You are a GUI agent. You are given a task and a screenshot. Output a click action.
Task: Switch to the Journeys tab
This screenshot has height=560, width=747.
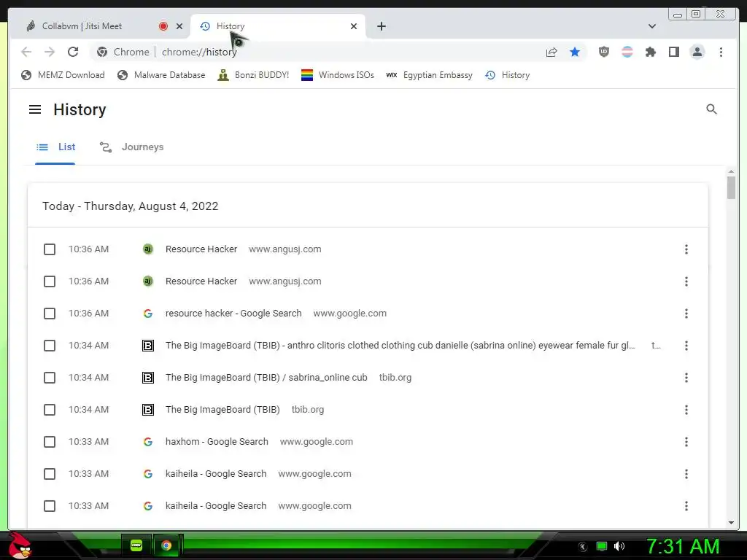pyautogui.click(x=131, y=147)
